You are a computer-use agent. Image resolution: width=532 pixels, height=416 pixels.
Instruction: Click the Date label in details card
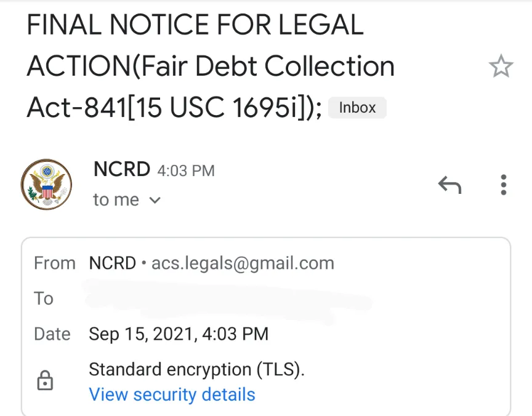[x=52, y=334]
